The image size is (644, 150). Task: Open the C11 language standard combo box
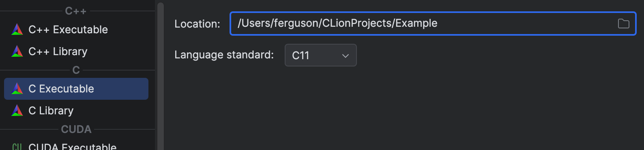[320, 55]
